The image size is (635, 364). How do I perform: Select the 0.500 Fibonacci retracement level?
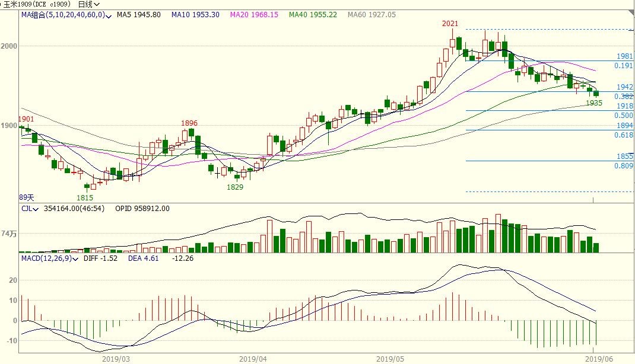624,116
